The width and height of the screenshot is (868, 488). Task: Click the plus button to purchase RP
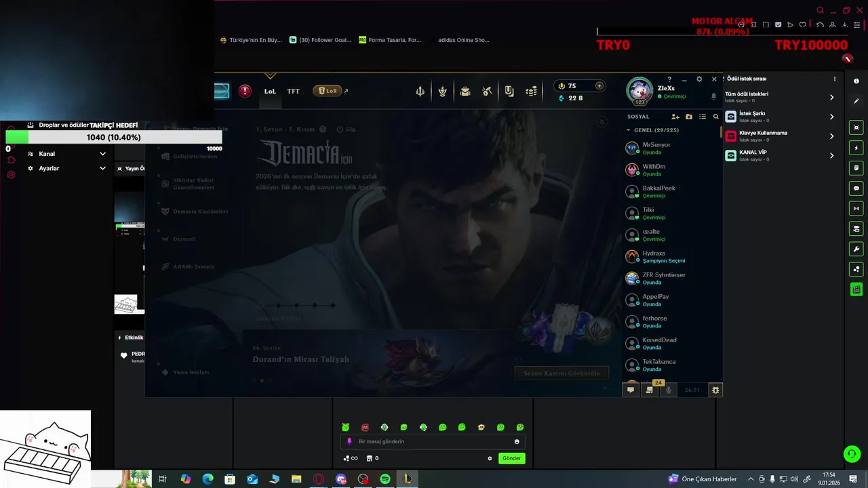599,86
